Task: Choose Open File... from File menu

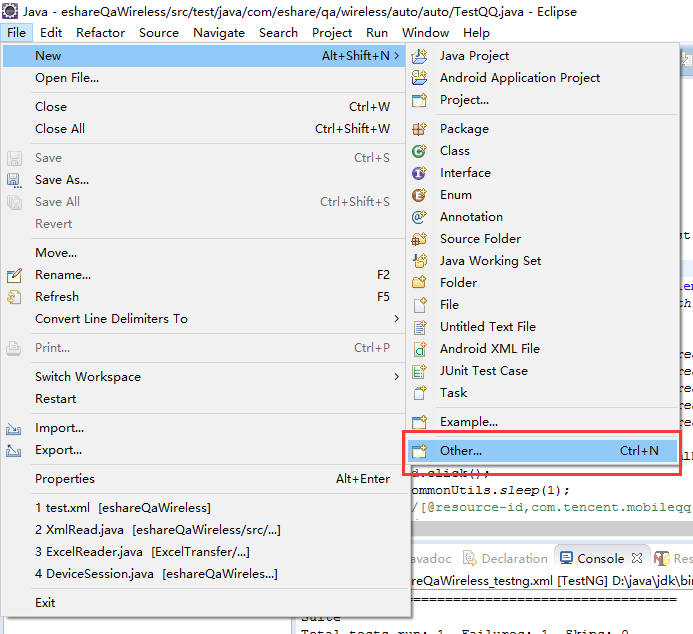Action: pyautogui.click(x=204, y=78)
